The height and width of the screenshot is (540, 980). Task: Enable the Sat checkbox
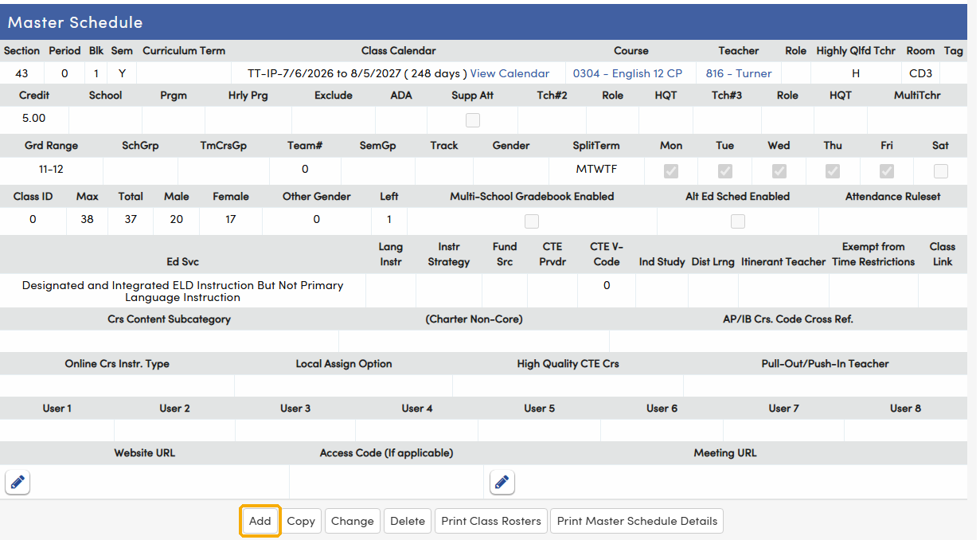point(941,170)
